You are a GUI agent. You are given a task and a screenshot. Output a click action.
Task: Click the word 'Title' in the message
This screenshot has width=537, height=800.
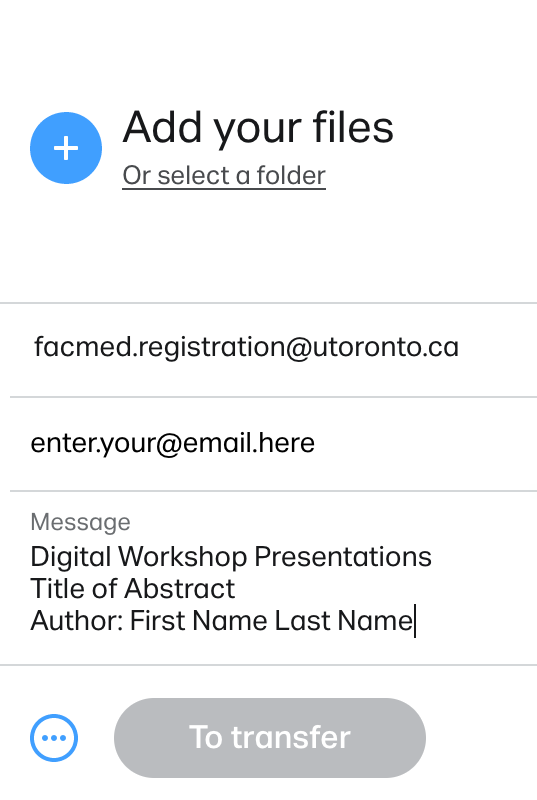tap(57, 588)
